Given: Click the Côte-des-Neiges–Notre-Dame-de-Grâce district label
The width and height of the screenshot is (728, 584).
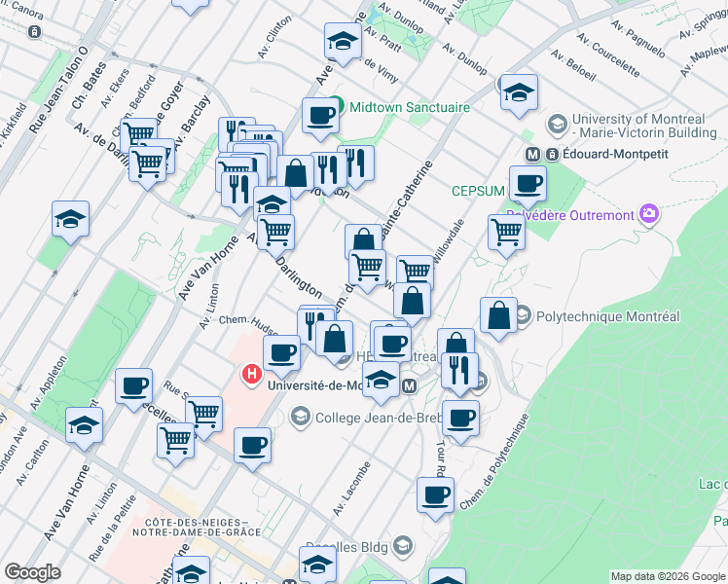Looking at the screenshot, I should (197, 528).
